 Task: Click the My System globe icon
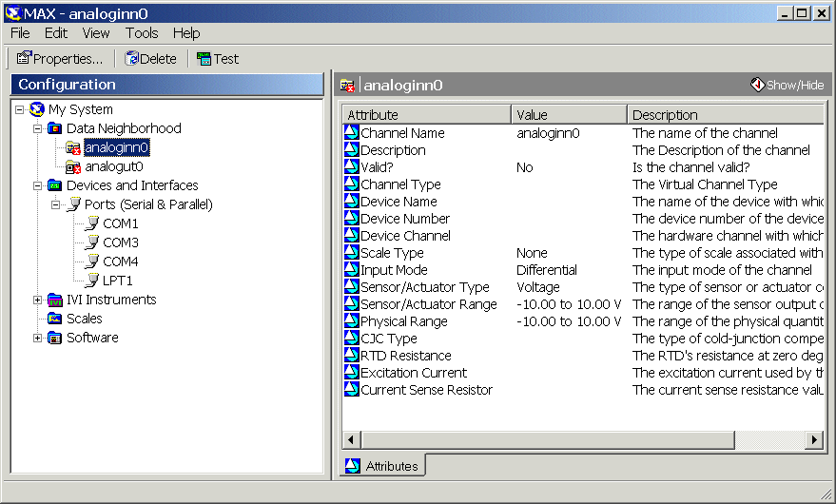(x=37, y=110)
